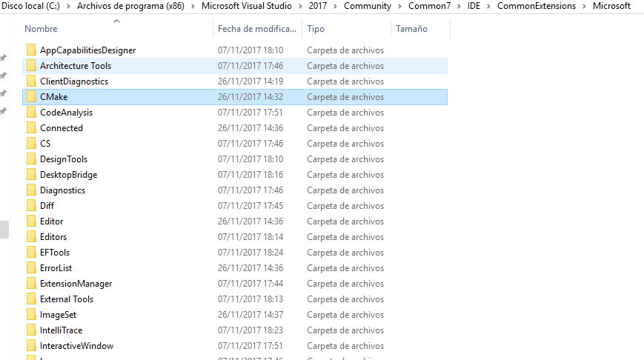Click the 07/11/2017 18:24 date of EFTools
The width and height of the screenshot is (644, 360).
click(250, 253)
